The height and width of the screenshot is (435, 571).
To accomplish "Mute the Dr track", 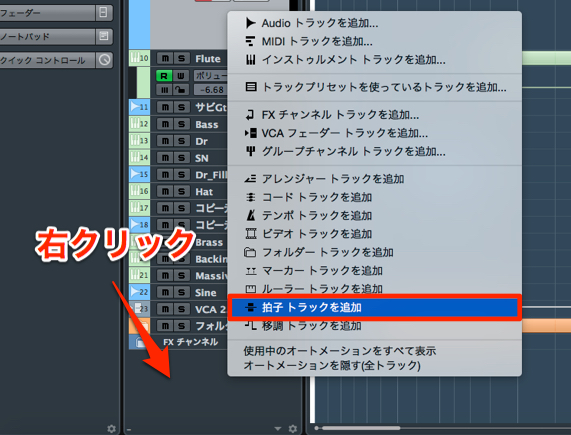I will pyautogui.click(x=165, y=141).
